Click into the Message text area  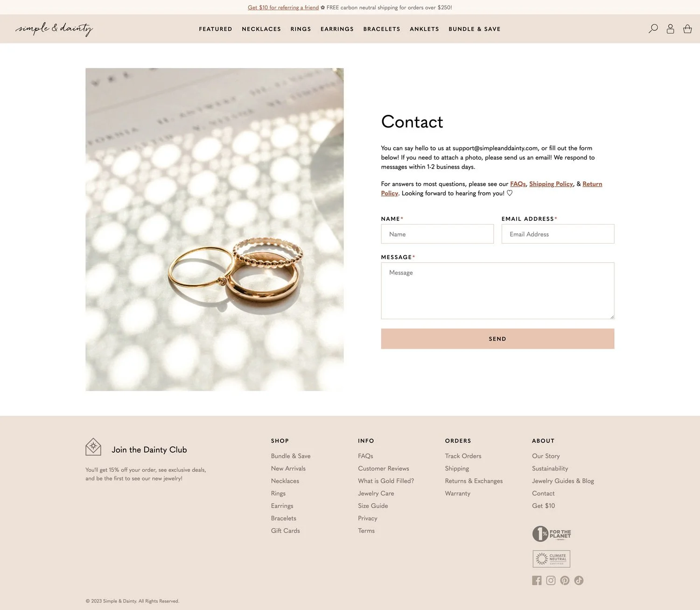click(497, 291)
